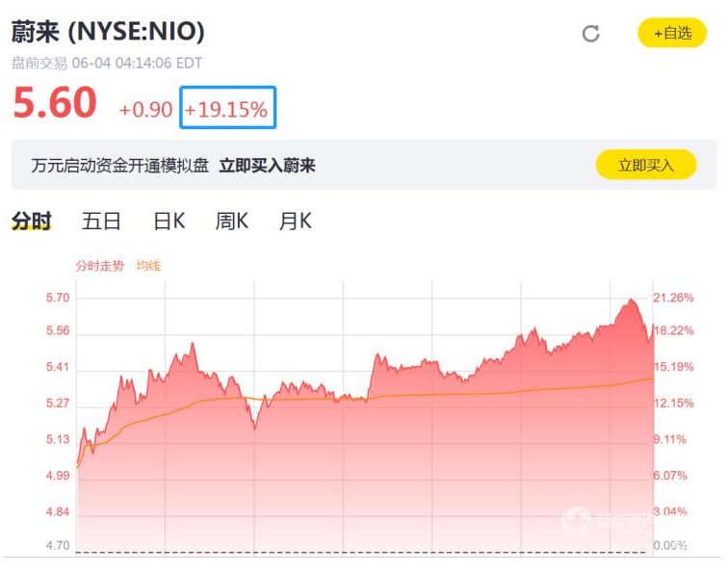Click the 立即买入蔚来 bold banner text

[267, 166]
